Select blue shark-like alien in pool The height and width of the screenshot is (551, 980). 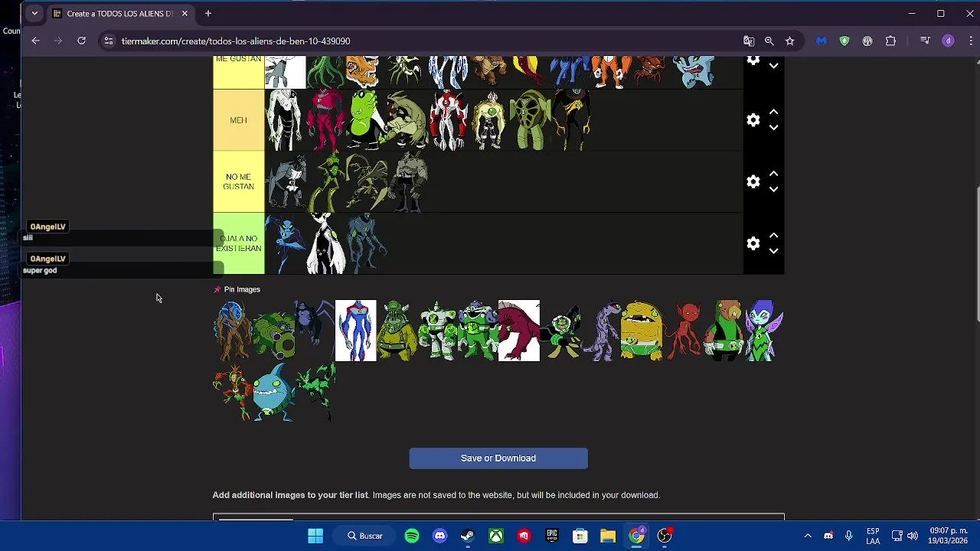(x=273, y=392)
